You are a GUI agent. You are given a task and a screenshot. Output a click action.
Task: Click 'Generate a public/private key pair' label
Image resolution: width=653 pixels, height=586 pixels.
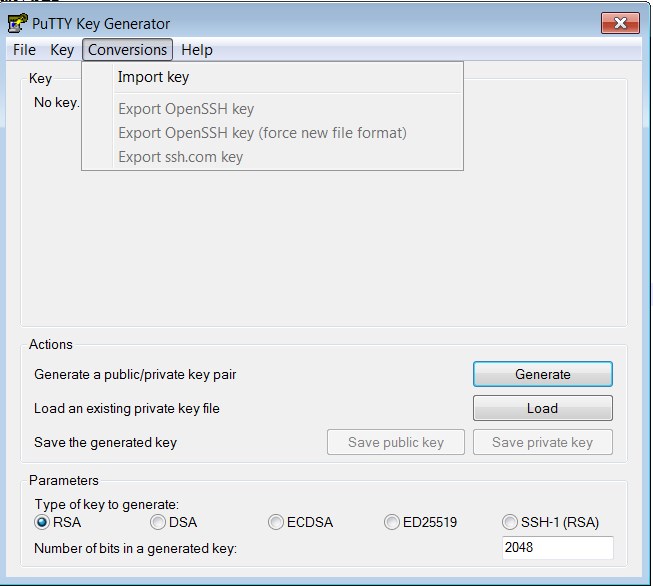(135, 374)
